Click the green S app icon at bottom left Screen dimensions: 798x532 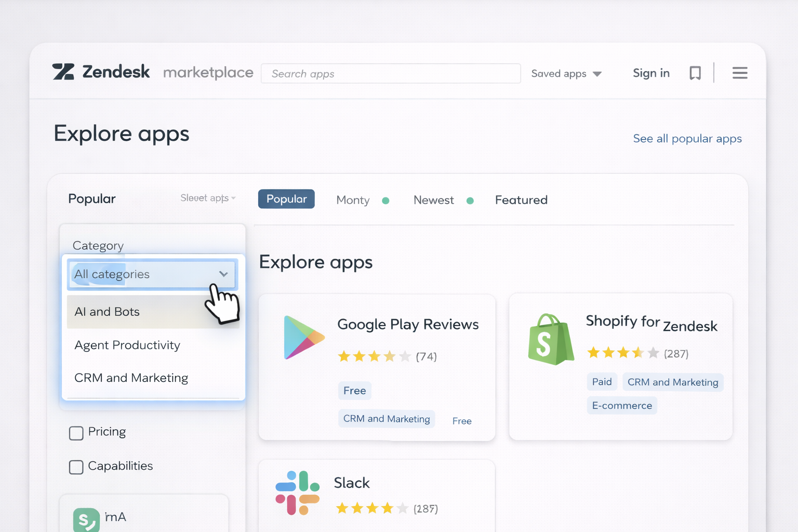pyautogui.click(x=86, y=520)
